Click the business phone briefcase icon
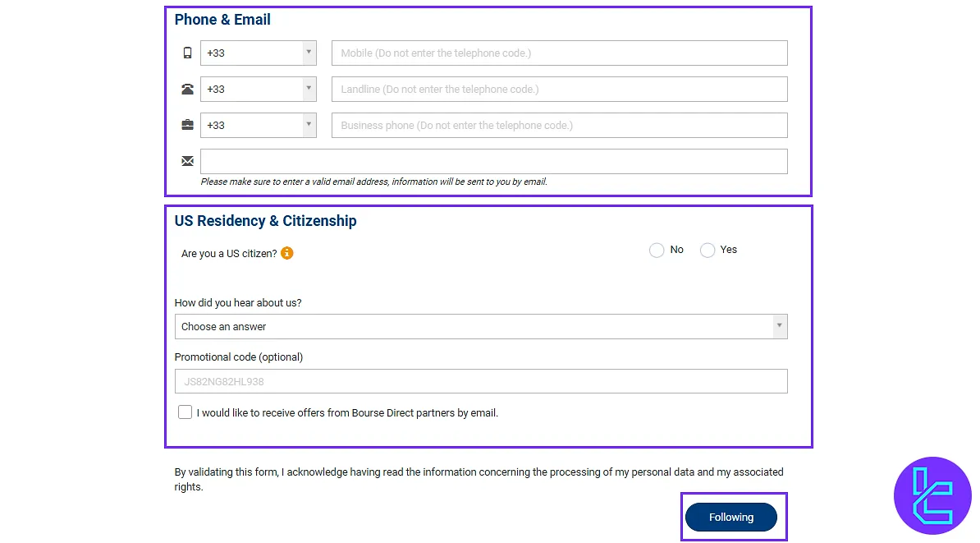Viewport: 980px width, 543px height. tap(187, 124)
